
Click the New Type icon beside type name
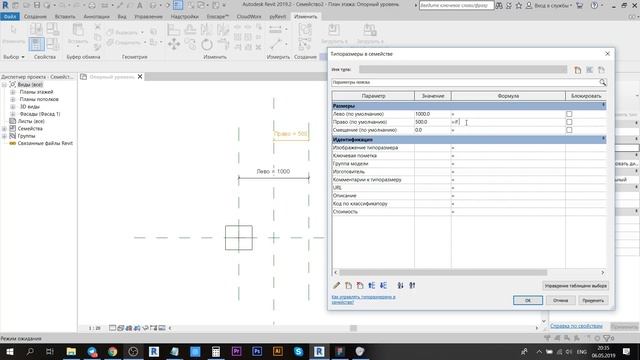point(577,70)
